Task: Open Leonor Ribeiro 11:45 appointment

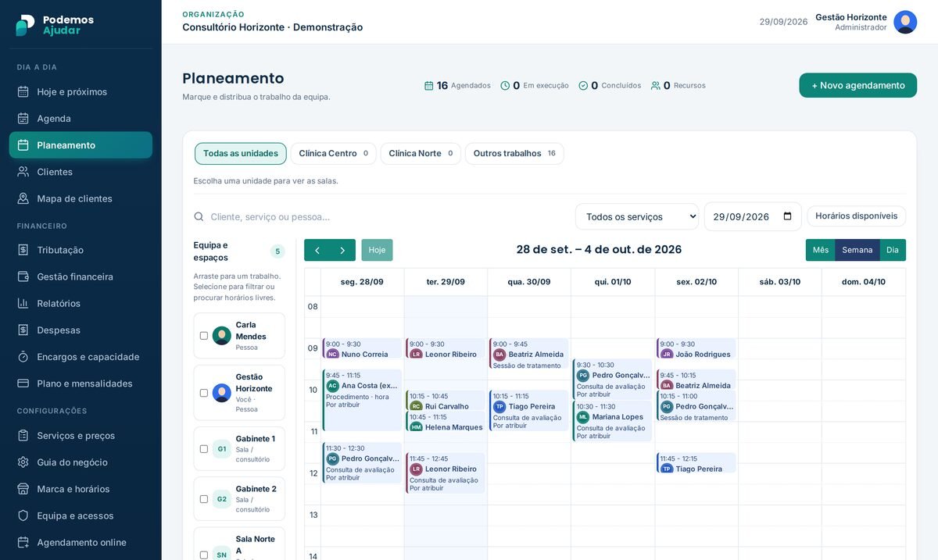Action: pyautogui.click(x=446, y=473)
